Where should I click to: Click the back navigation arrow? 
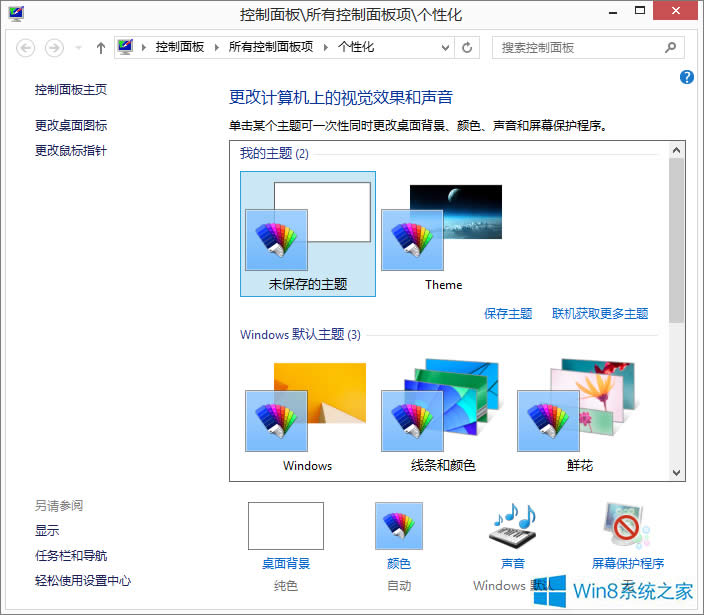(26, 48)
